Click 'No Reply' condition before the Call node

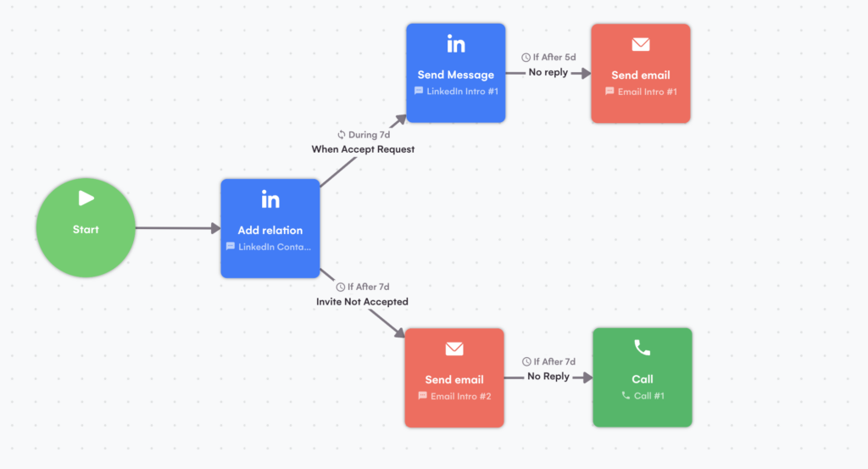pos(548,377)
